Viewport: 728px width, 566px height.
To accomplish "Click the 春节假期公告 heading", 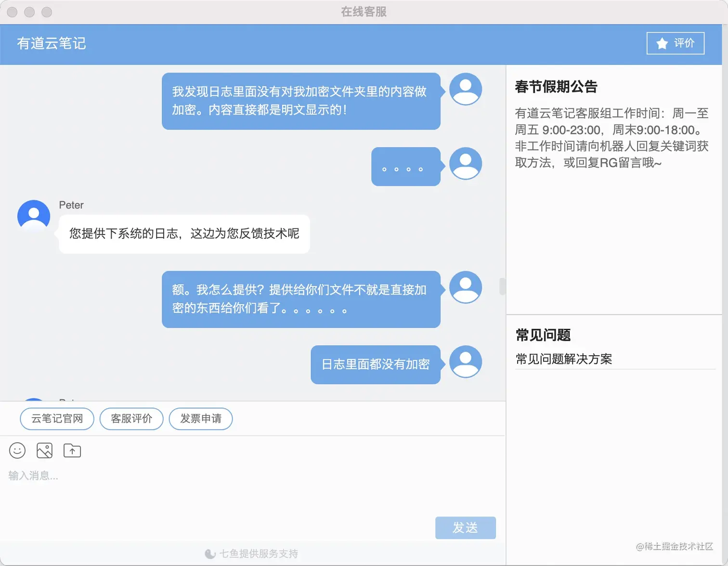I will [x=556, y=87].
